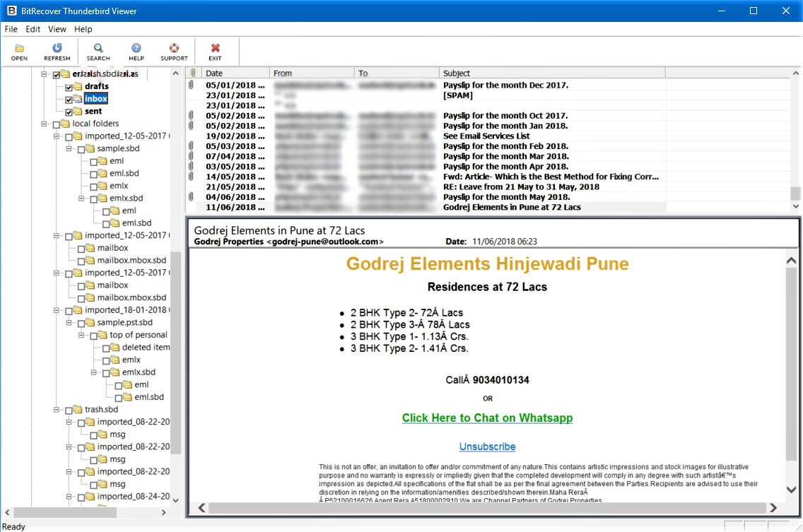This screenshot has height=532, width=803.
Task: Click the trash.sbd folder icon
Action: [78, 409]
